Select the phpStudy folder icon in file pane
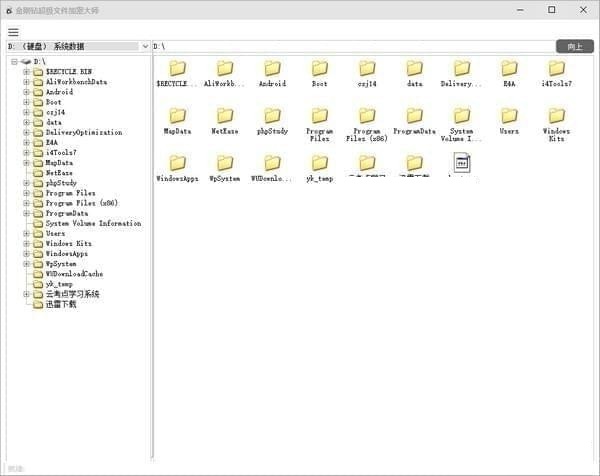600x476 pixels. coord(272,116)
